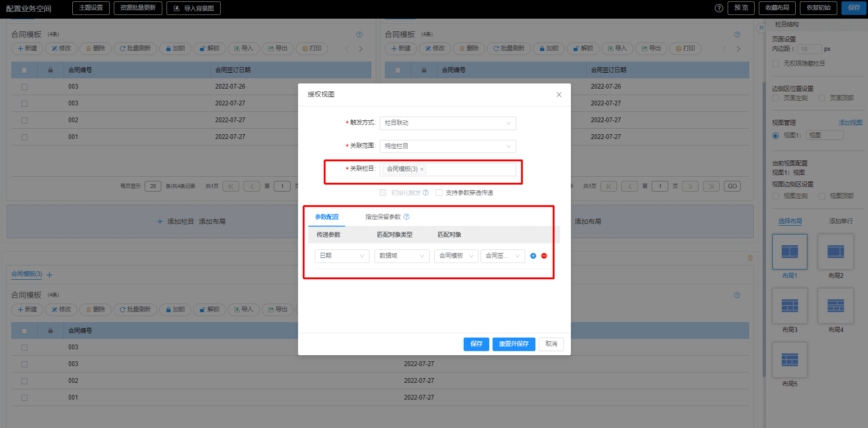Click 添加视图 link
This screenshot has height=428, width=868.
[x=851, y=123]
